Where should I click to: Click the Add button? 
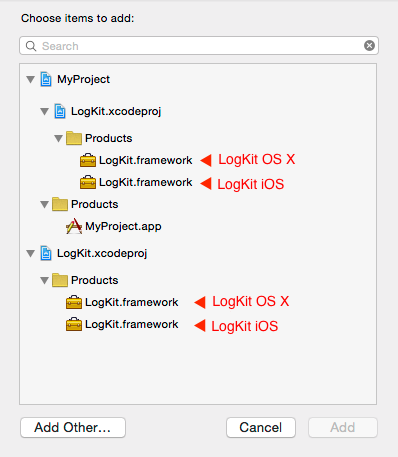click(343, 427)
